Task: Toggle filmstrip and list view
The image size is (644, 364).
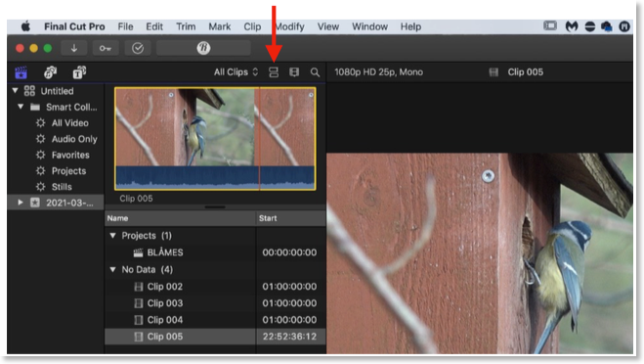Action: (x=274, y=72)
